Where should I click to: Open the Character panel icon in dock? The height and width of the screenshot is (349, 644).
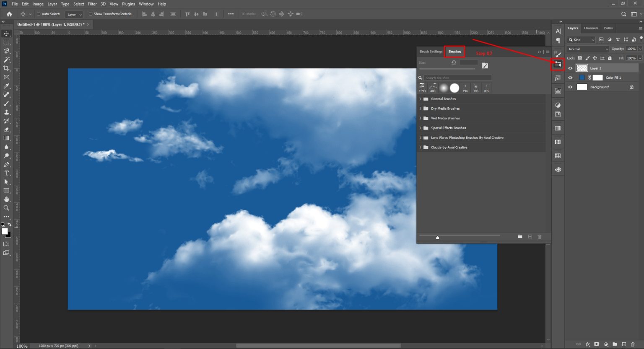pos(558,31)
